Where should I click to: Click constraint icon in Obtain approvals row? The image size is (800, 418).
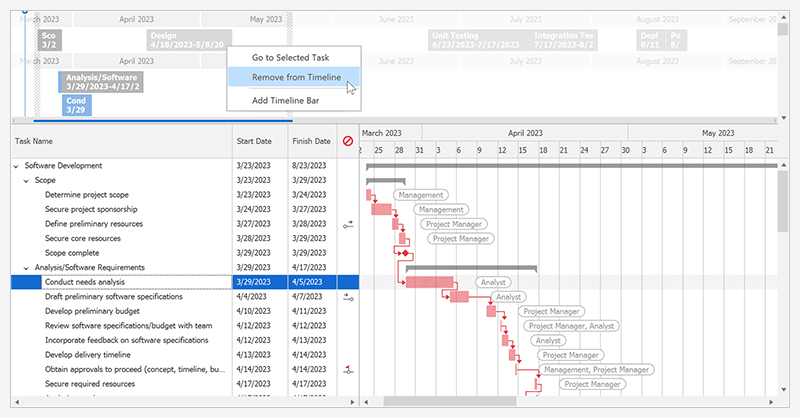(x=348, y=370)
